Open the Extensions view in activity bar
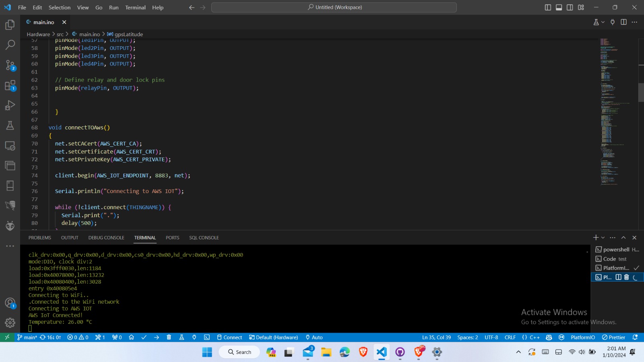644x362 pixels. tap(10, 85)
